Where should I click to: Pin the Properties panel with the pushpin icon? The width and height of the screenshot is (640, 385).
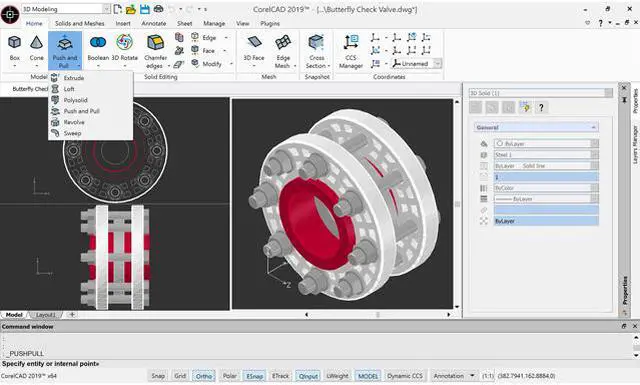point(624,99)
